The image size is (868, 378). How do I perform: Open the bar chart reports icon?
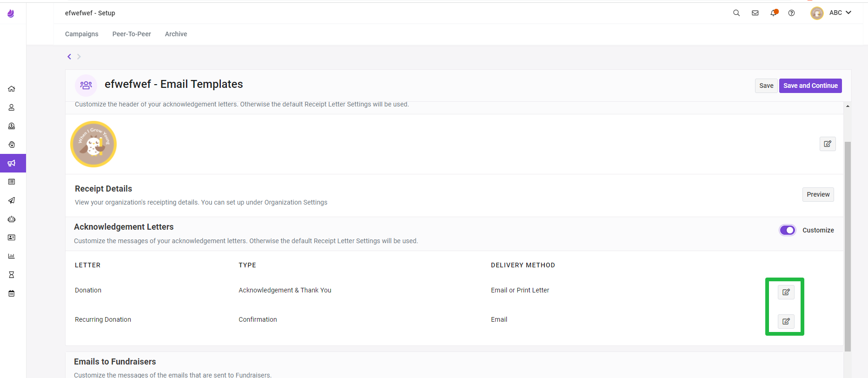12,256
